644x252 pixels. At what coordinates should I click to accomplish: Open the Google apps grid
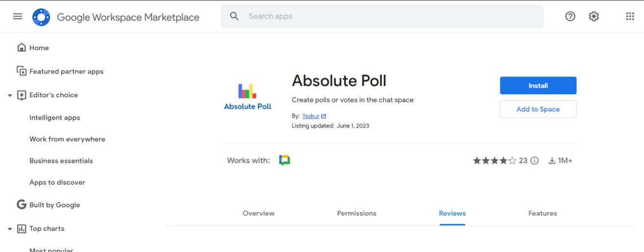tap(630, 16)
